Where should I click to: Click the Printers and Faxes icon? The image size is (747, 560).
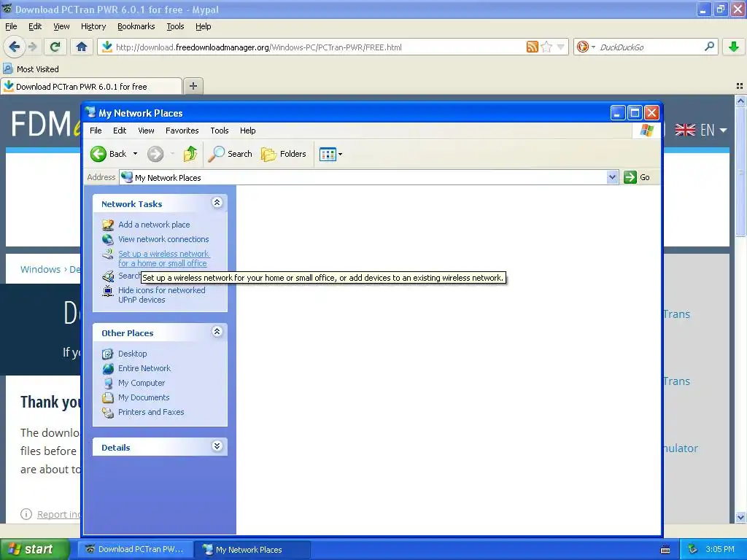coord(108,413)
